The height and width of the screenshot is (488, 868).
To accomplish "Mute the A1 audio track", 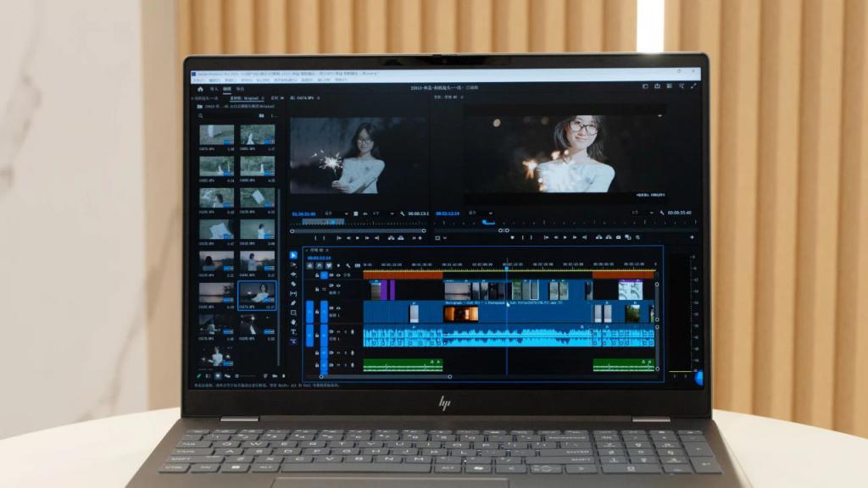I will 338,332.
